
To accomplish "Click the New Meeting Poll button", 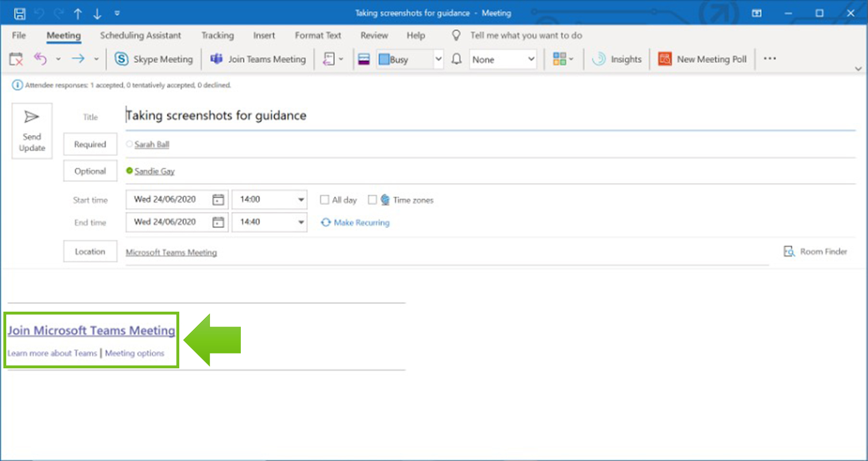I will pyautogui.click(x=702, y=59).
